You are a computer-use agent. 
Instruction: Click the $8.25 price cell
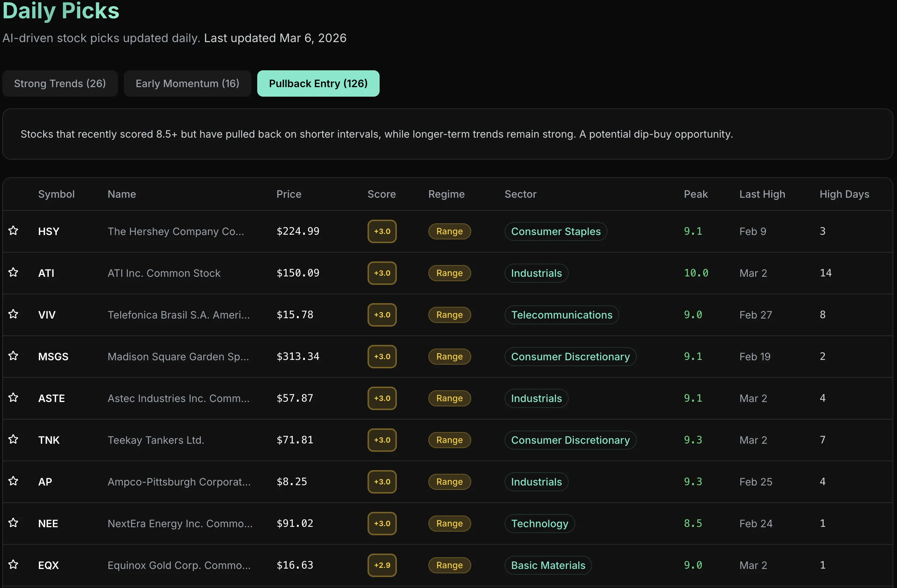tap(292, 482)
